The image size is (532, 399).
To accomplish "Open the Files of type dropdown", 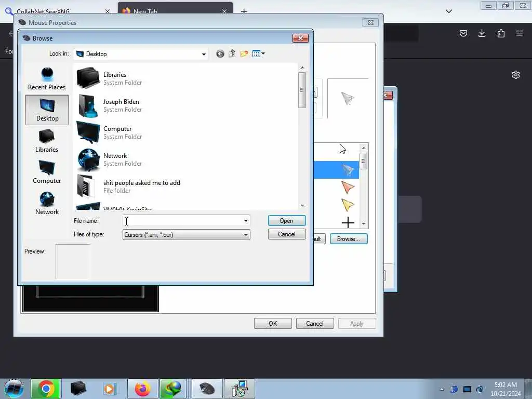I will pos(187,234).
